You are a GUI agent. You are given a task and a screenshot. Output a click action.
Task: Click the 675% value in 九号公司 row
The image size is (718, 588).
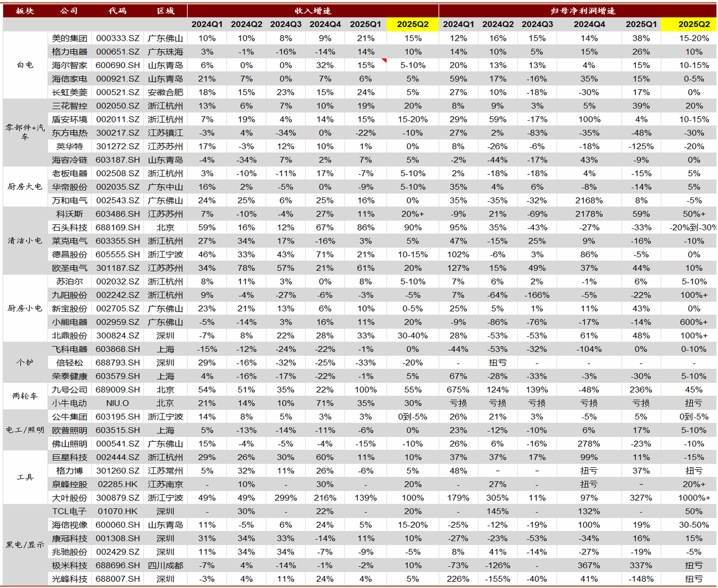(458, 390)
